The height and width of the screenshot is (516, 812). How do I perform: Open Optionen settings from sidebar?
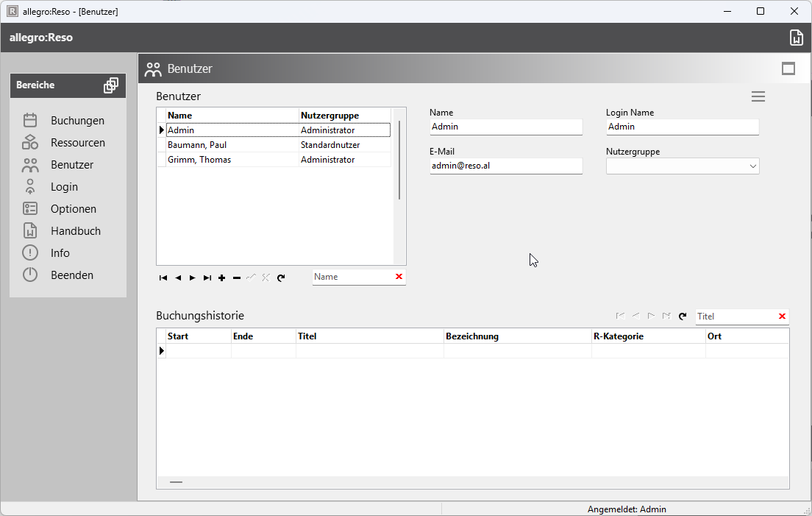[73, 209]
